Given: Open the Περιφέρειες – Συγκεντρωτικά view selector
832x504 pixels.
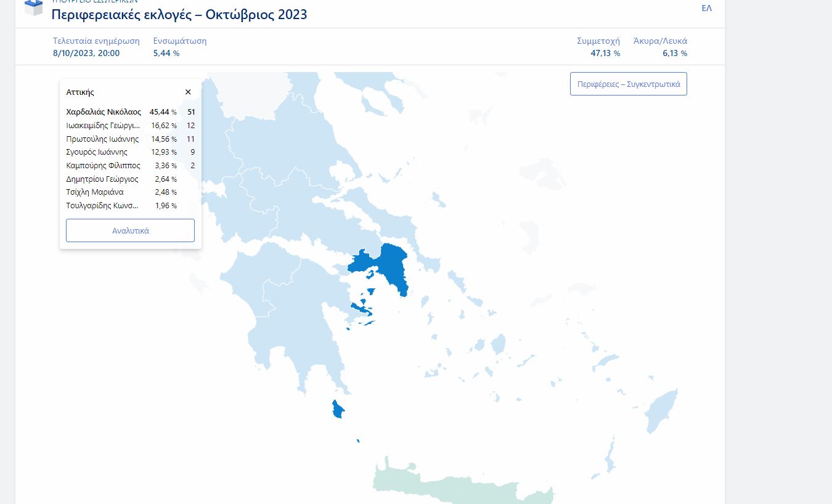Looking at the screenshot, I should pos(628,83).
